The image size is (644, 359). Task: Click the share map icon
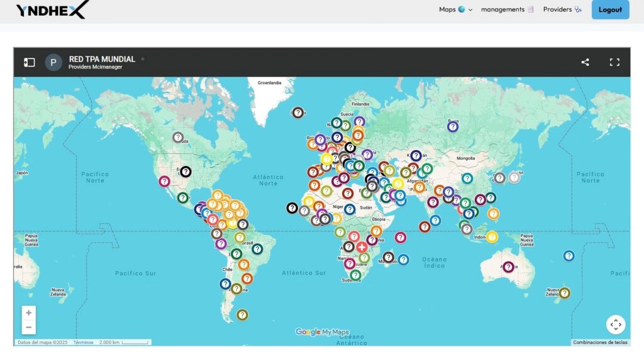(586, 62)
